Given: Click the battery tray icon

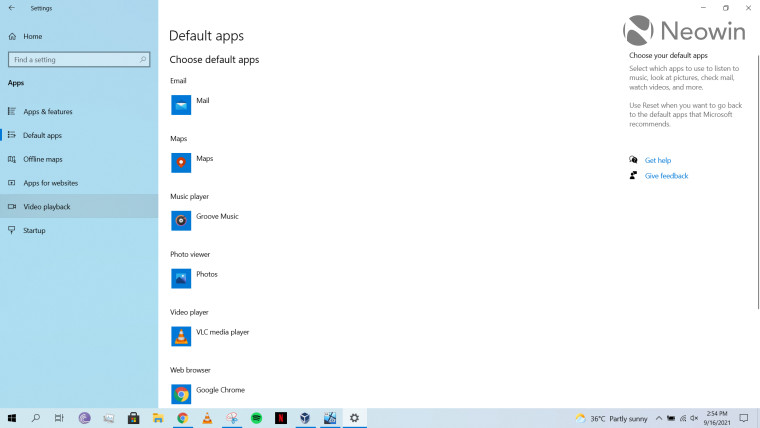Looking at the screenshot, I should (671, 418).
